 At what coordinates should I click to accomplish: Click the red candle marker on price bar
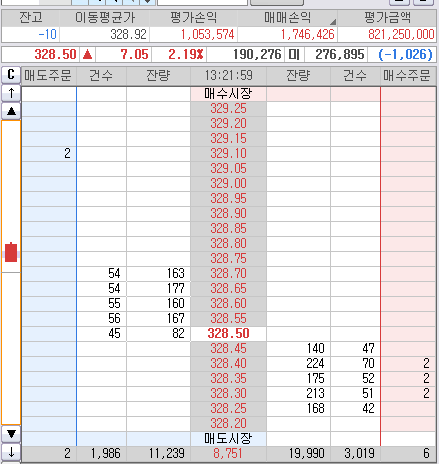coord(11,252)
